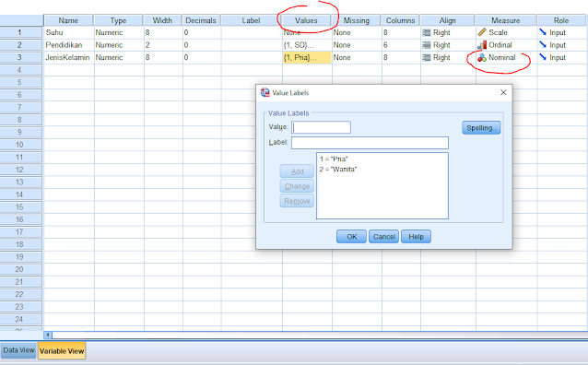Image resolution: width=588 pixels, height=365 pixels.
Task: Click the Align column header
Action: [447, 20]
